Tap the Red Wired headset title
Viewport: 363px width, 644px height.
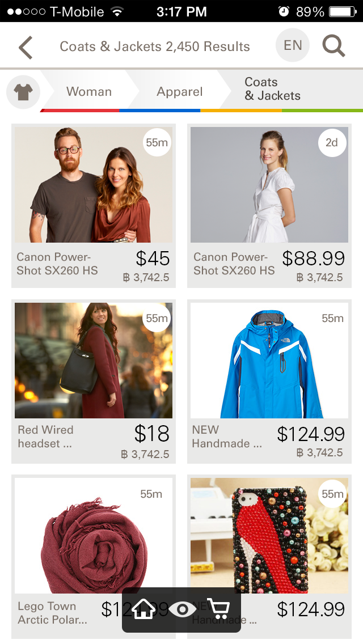[45, 437]
